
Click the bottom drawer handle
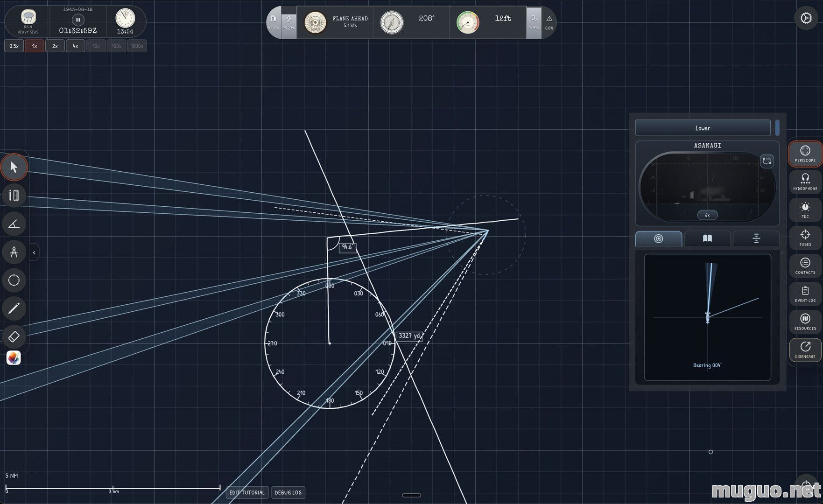tap(411, 495)
